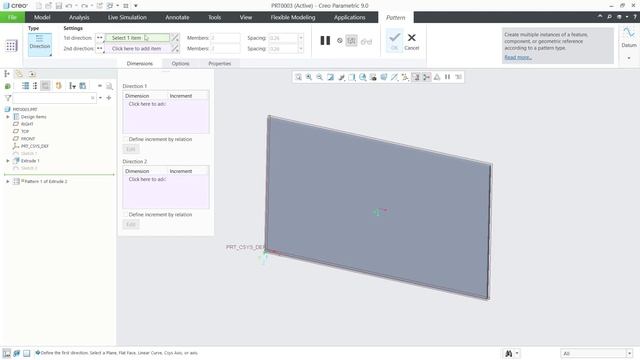Expand the Design Items tree node
The width and height of the screenshot is (640, 360).
click(8, 117)
